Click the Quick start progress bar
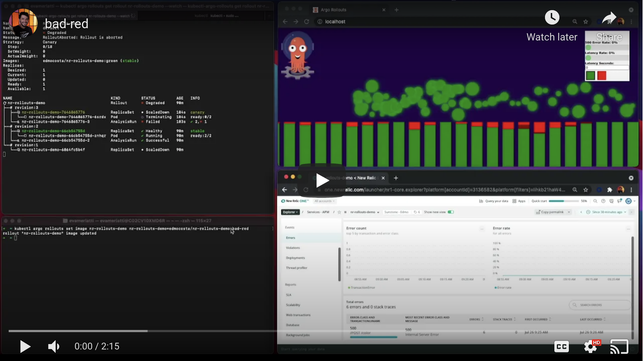The width and height of the screenshot is (644, 361). 563,201
